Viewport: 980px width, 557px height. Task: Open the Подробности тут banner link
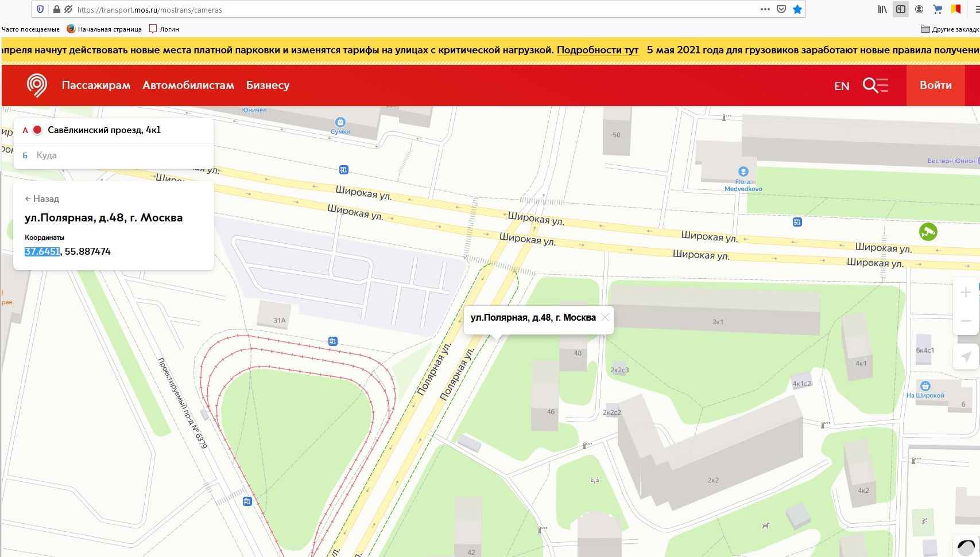pos(597,50)
